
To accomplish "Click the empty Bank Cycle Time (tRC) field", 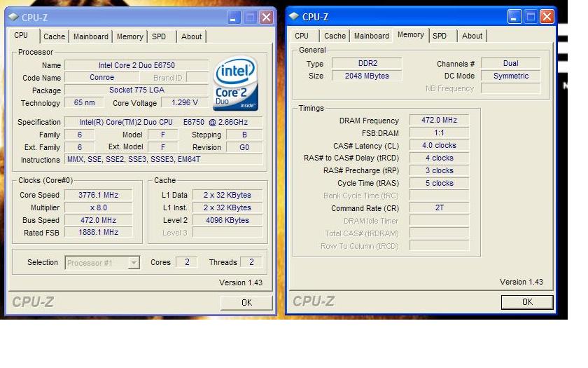I will point(439,196).
